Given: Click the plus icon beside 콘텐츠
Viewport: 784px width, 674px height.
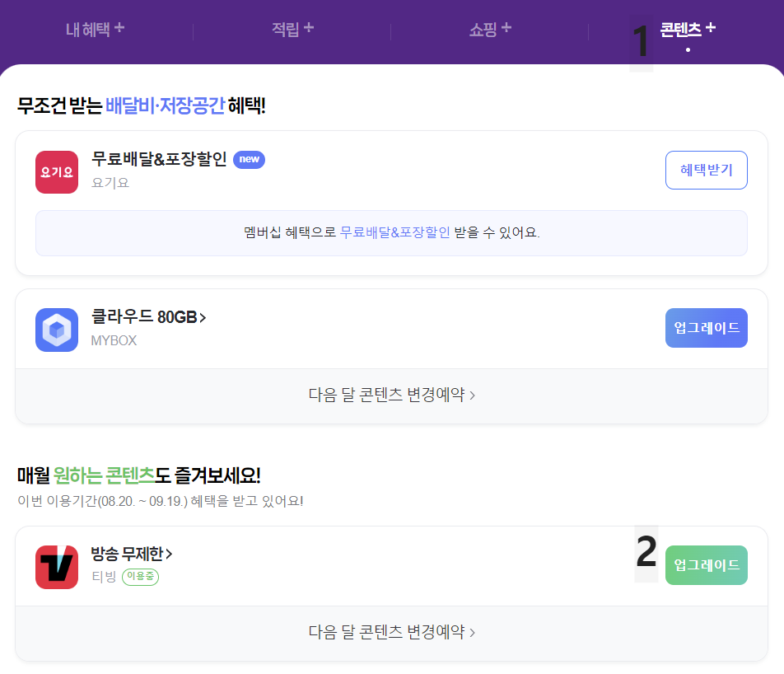Looking at the screenshot, I should tap(711, 26).
